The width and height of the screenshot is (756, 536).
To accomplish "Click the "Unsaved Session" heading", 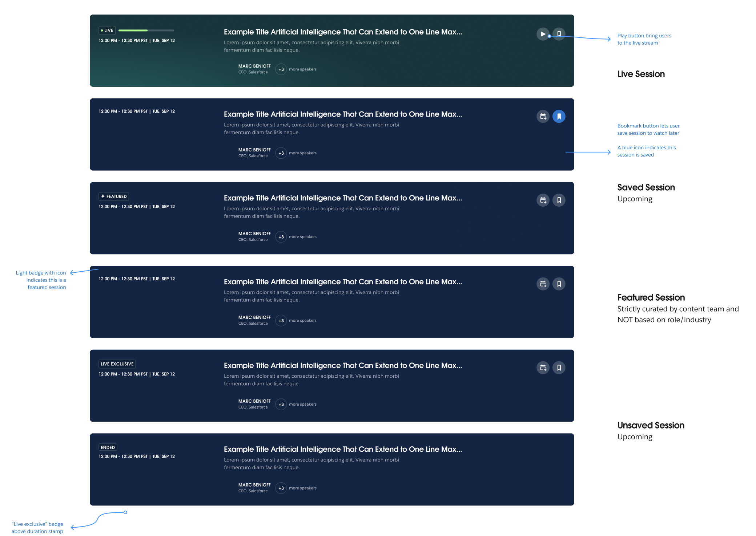I will click(x=651, y=425).
